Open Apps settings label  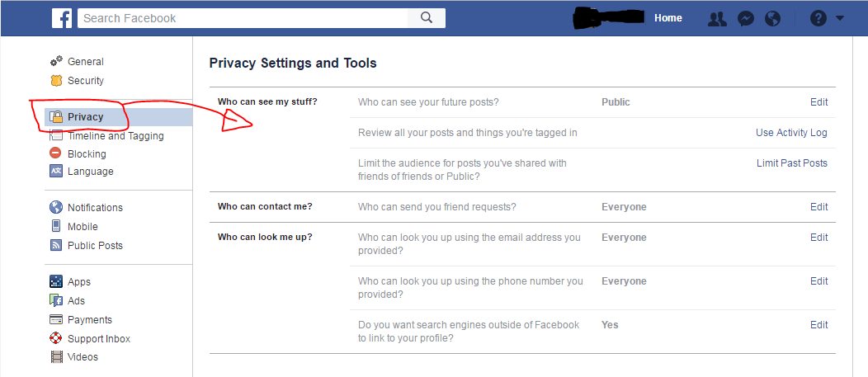pos(79,282)
